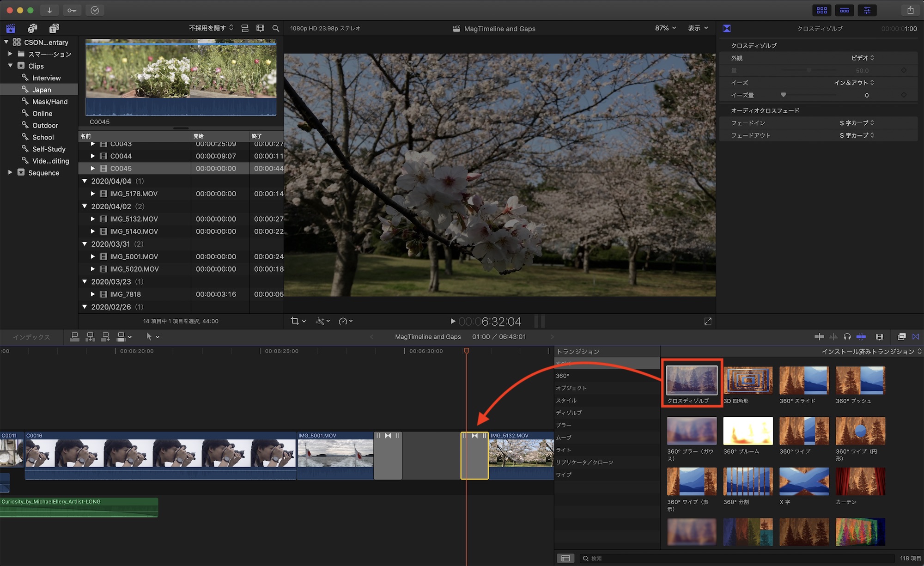Screen dimensions: 924x566
Task: Open the イン&アウト ease dropdown
Action: coord(854,83)
